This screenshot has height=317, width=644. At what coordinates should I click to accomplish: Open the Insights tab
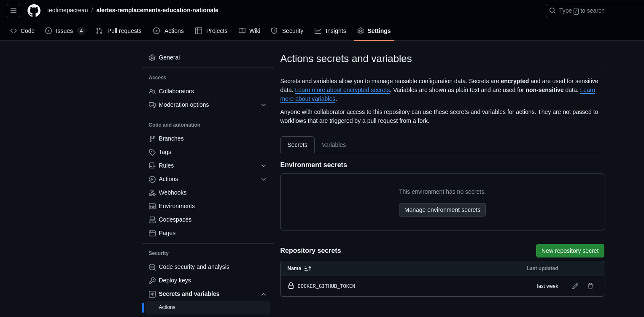point(330,31)
